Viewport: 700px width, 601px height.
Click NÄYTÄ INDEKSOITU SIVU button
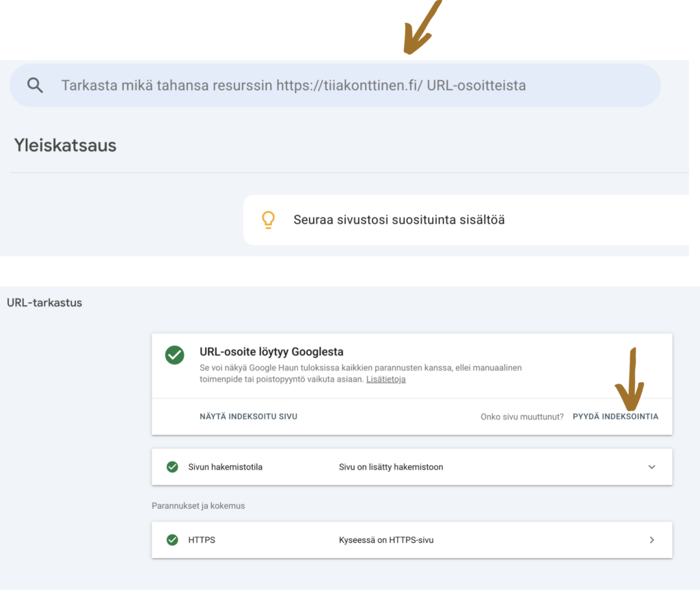point(248,416)
